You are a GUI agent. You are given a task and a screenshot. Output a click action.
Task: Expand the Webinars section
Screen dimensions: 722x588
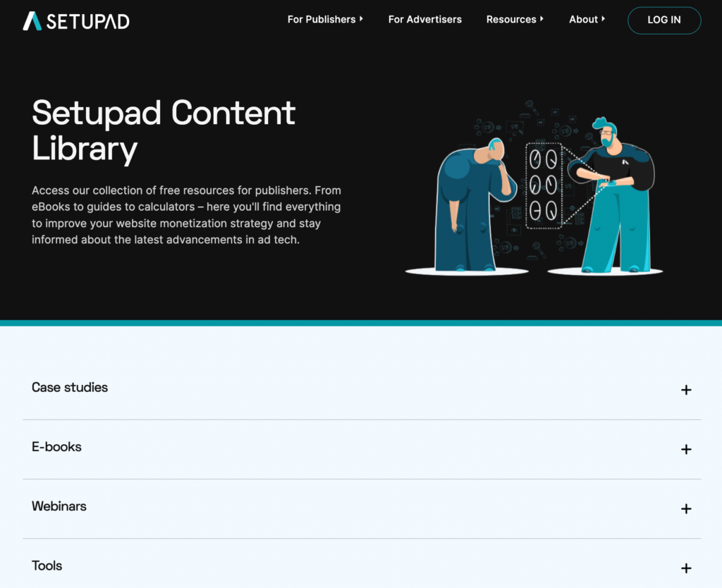click(x=59, y=506)
